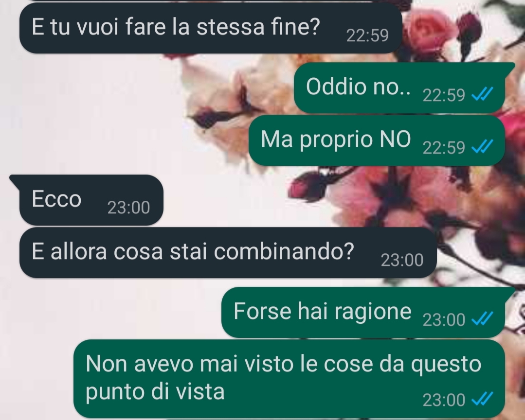Image resolution: width=525 pixels, height=420 pixels.
Task: Tap 22:59 timestamp beside 'Oddio no..'
Action: point(444,95)
